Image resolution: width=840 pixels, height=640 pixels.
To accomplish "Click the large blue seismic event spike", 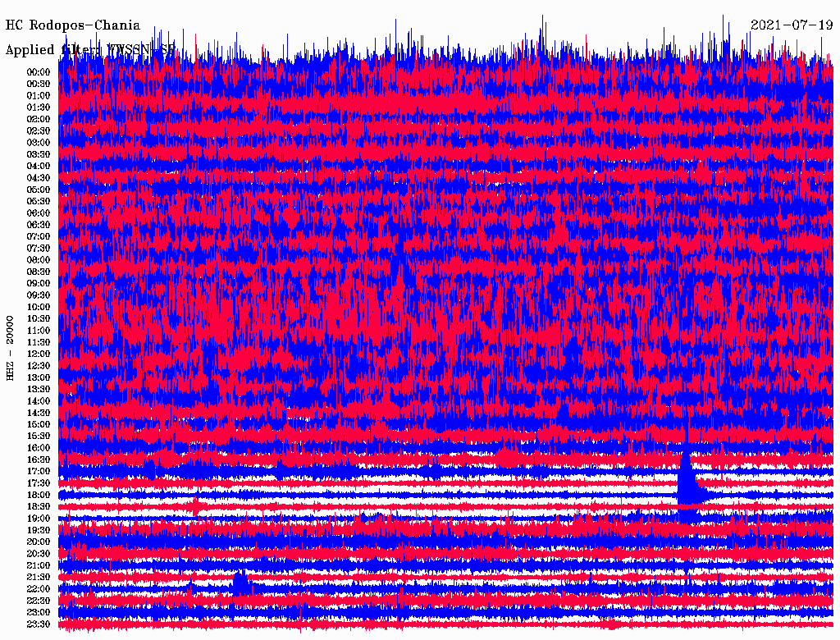I will (687, 480).
